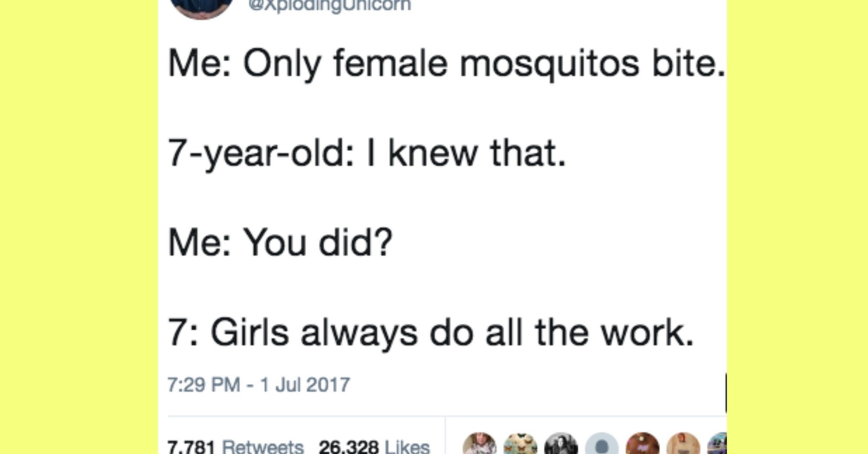The height and width of the screenshot is (454, 868).
Task: Click the line "7-year-old: I knew that."
Action: click(x=367, y=154)
